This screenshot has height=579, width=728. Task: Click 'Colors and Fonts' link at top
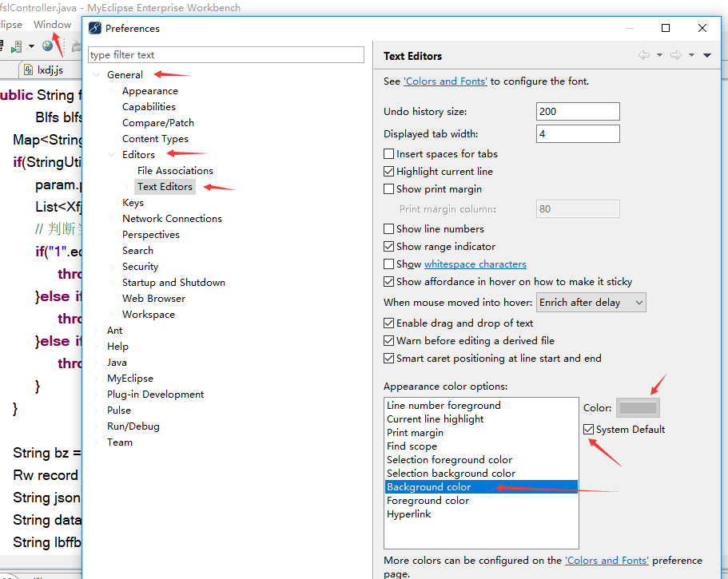445,81
